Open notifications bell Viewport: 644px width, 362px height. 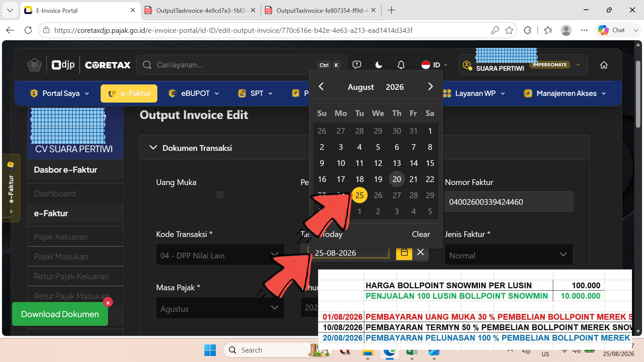click(401, 65)
